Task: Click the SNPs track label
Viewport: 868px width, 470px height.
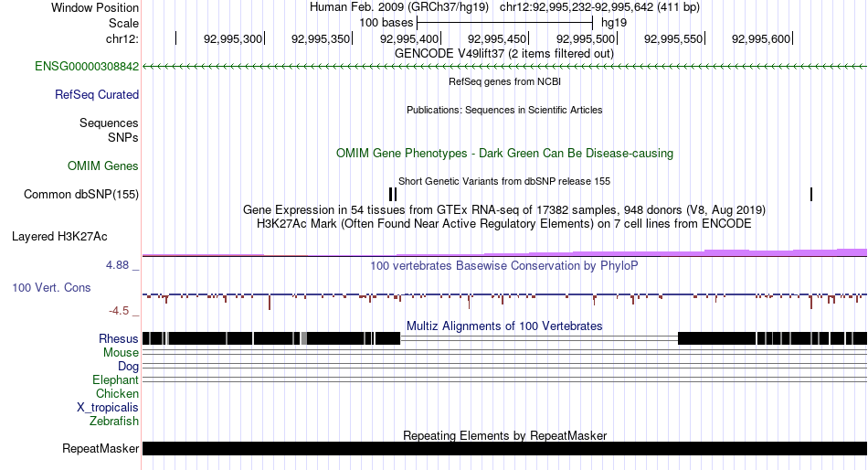Action: pos(123,137)
